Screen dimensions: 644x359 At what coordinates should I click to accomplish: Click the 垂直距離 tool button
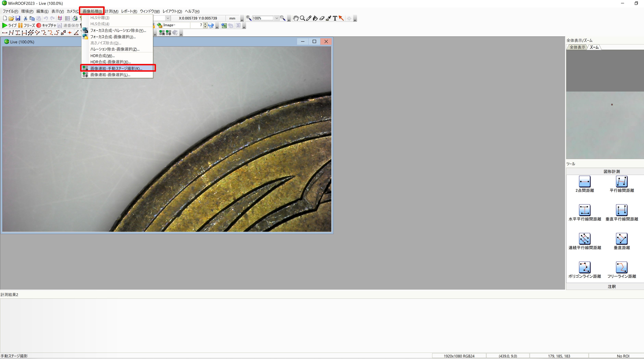[x=622, y=242]
